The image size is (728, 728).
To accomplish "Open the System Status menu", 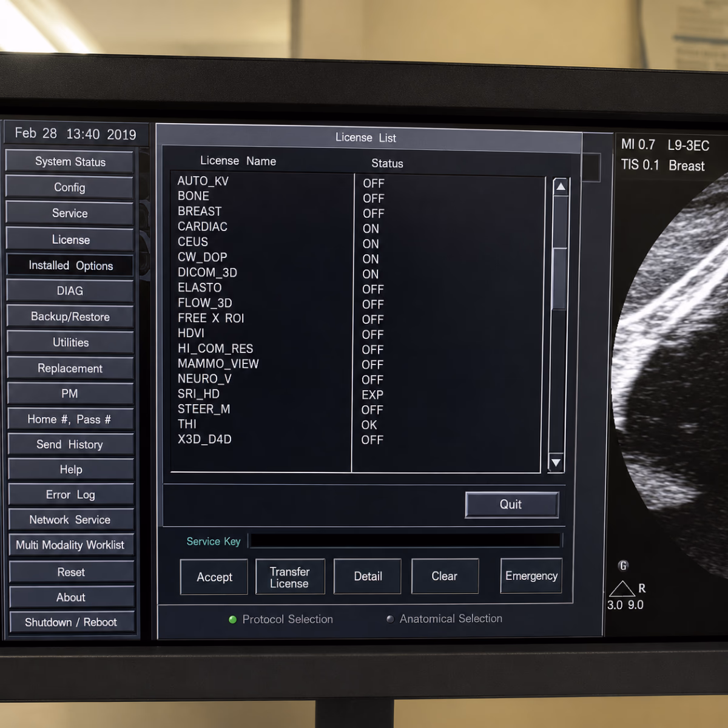I will [70, 162].
